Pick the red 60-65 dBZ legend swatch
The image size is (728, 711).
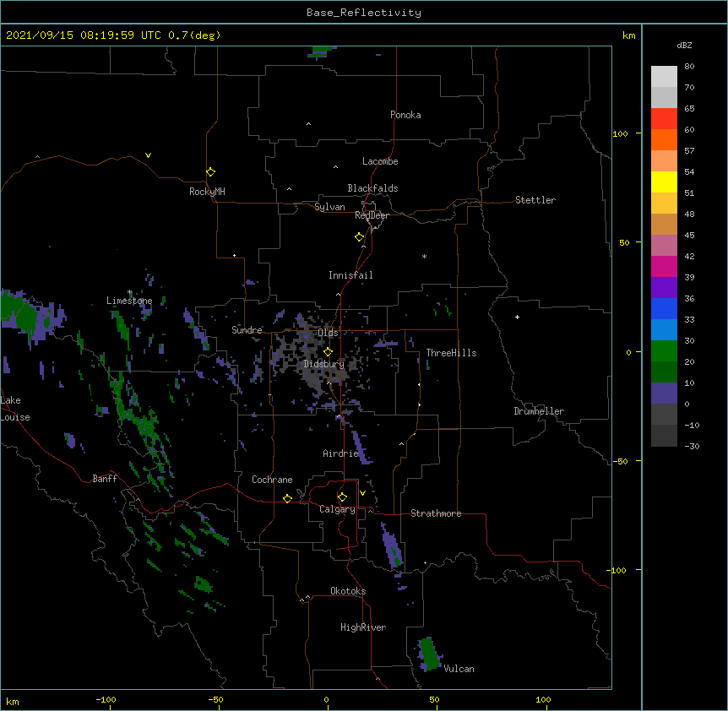(664, 118)
